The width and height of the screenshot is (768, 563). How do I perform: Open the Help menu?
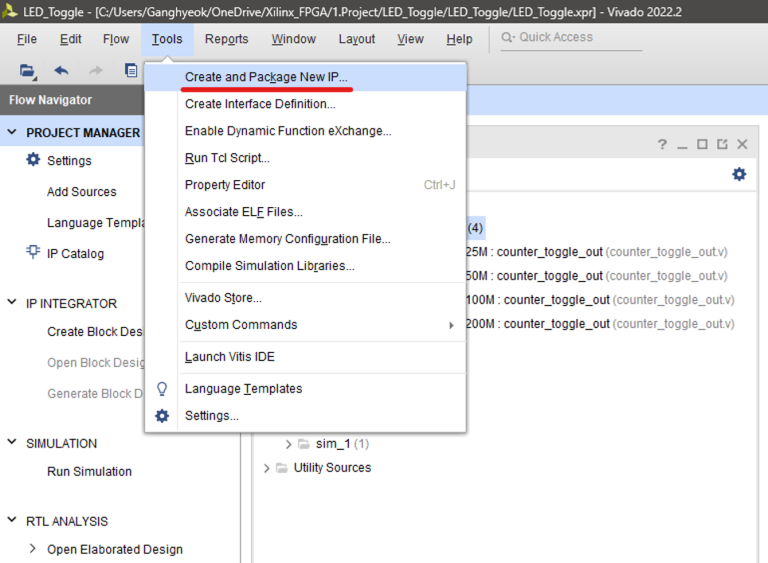[x=459, y=39]
